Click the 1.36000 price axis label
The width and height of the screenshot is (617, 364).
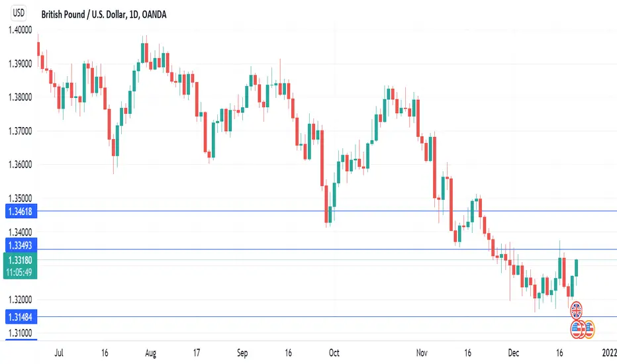tap(20, 165)
